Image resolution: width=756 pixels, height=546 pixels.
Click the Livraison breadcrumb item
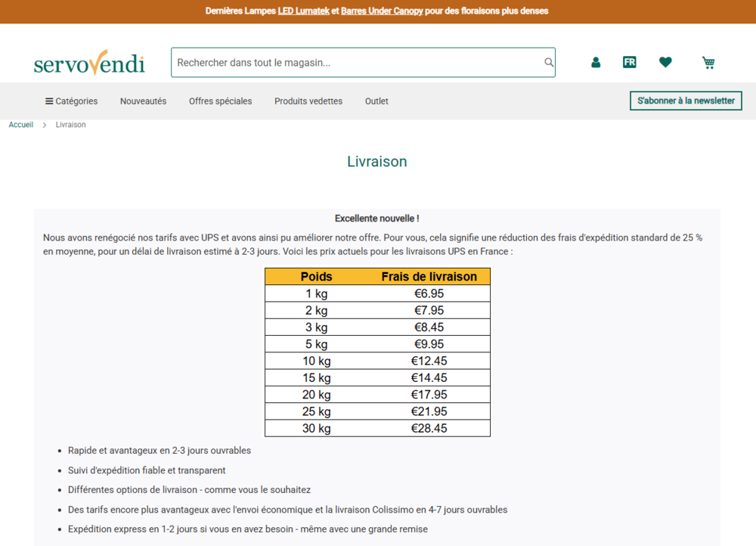(x=70, y=125)
